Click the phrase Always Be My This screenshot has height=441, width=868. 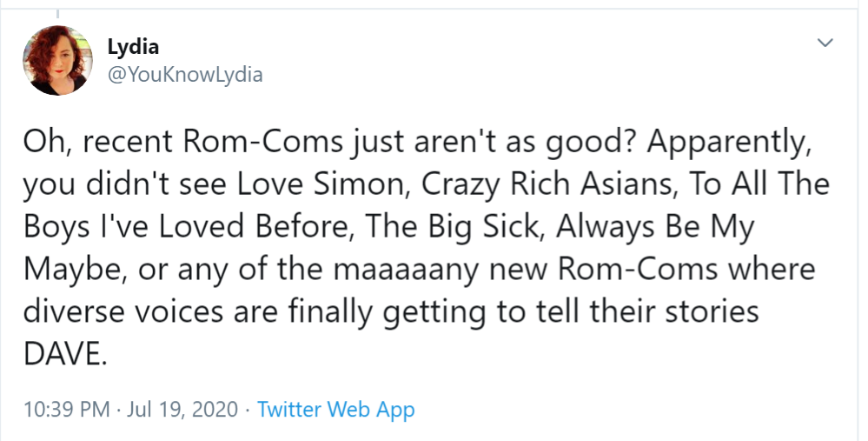coord(655,227)
